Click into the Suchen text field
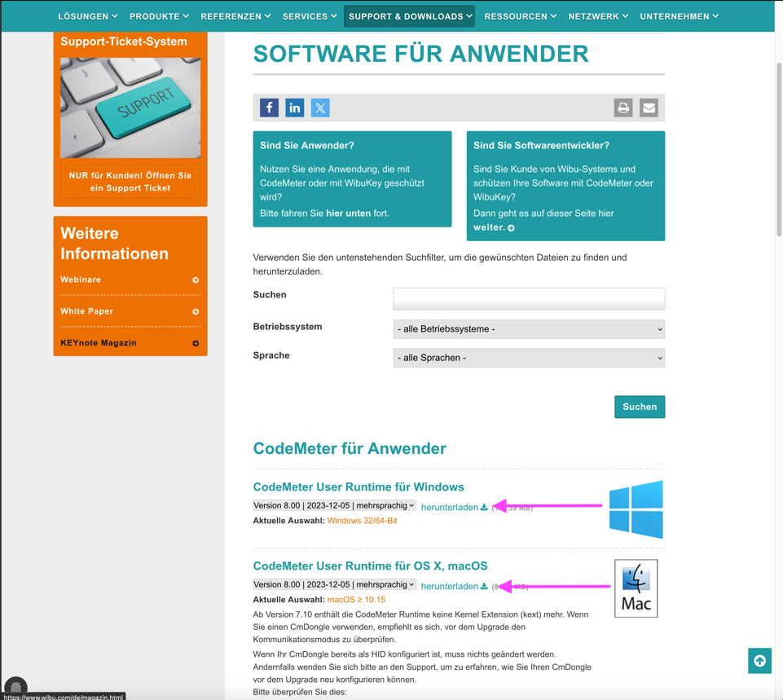Screen dimensions: 783x700 click(x=529, y=298)
